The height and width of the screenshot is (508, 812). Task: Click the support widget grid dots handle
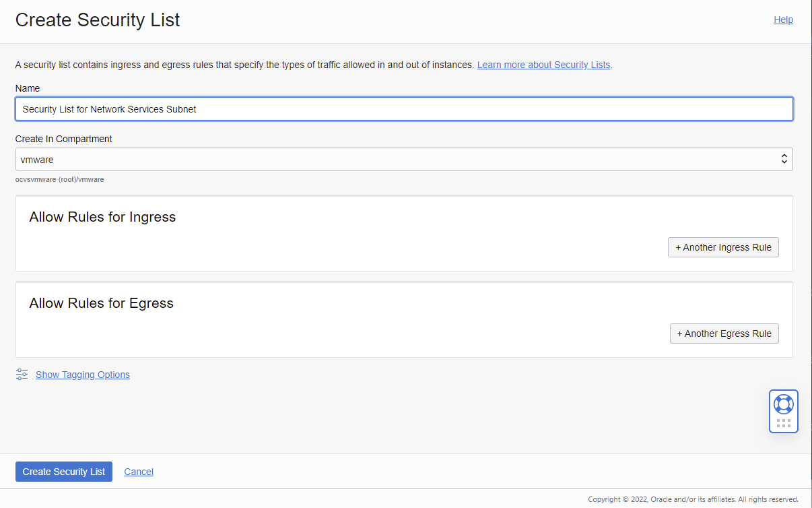point(783,423)
